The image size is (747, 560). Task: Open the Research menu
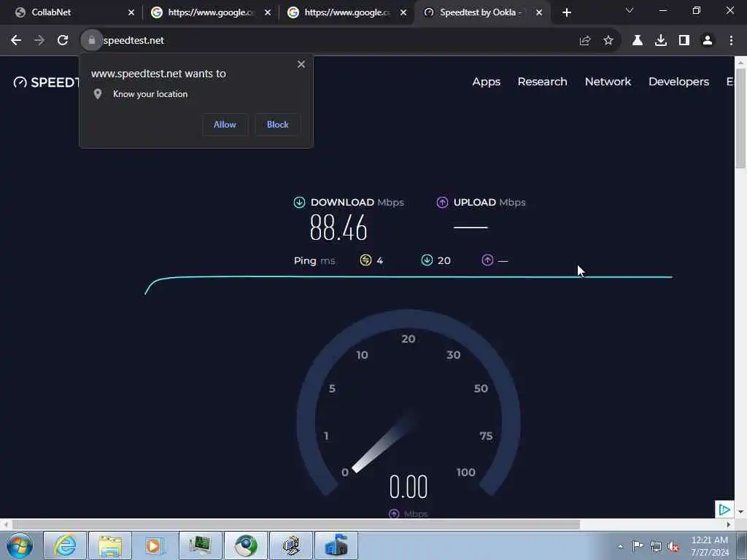(542, 82)
